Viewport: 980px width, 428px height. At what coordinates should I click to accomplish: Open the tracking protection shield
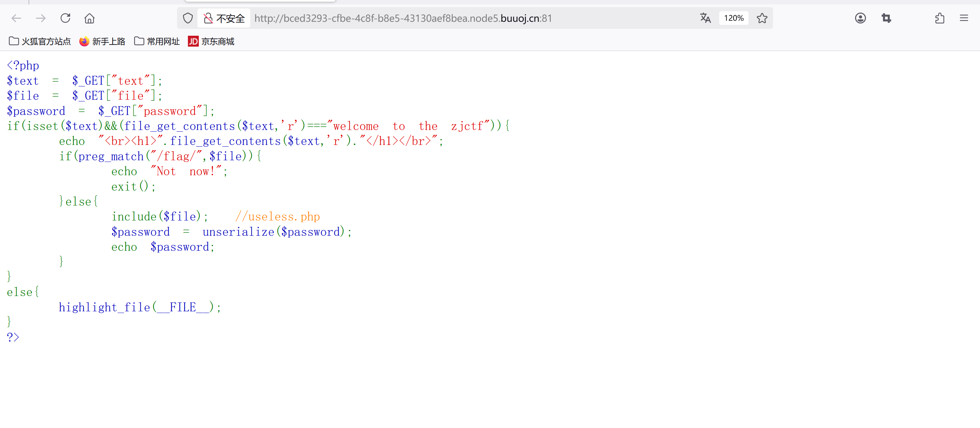[188, 18]
